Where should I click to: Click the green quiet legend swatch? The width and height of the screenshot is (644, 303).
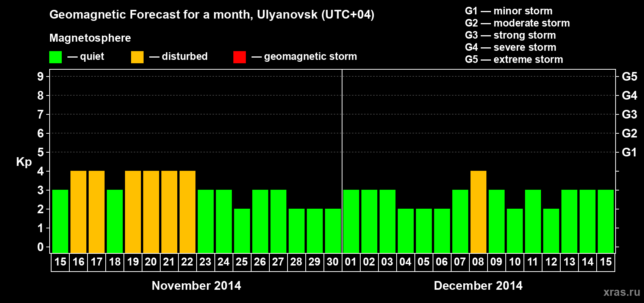[55, 57]
